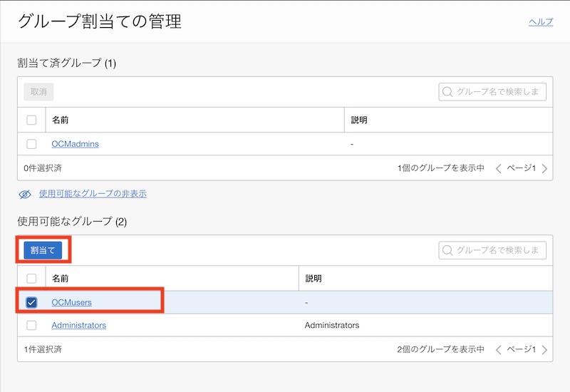
Task: Uncheck the OCMusers group checkbox
Action: [31, 302]
